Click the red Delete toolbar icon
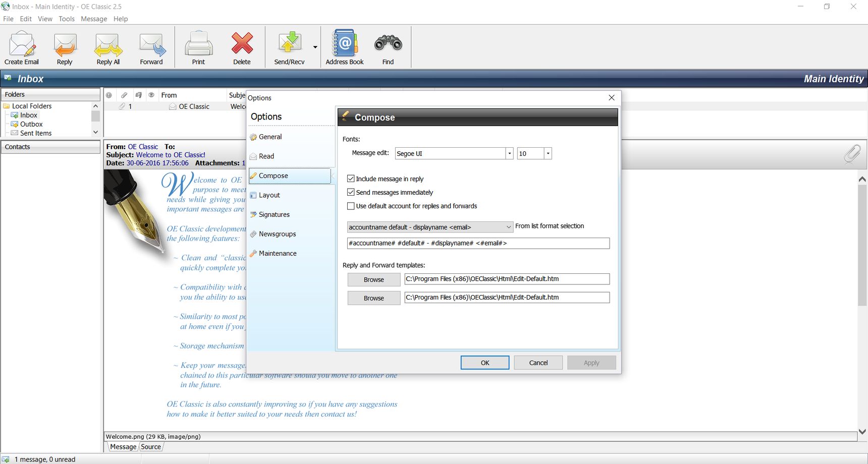Screen dimensions: 868x464 (242, 48)
